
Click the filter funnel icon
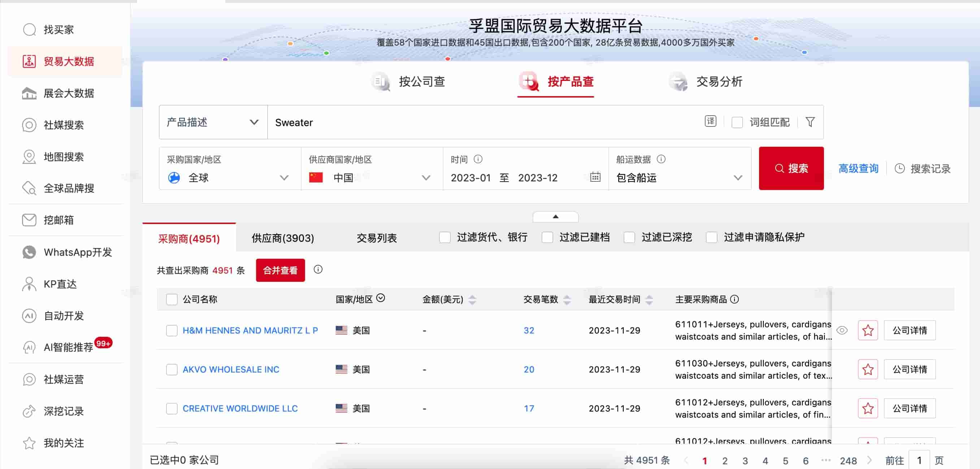click(x=810, y=122)
